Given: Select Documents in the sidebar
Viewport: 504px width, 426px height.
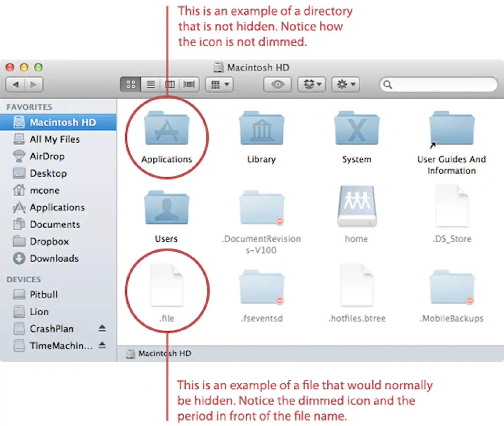Looking at the screenshot, I should [58, 224].
